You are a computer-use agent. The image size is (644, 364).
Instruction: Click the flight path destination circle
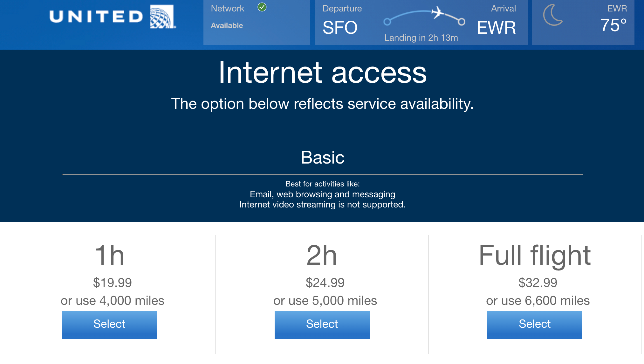pos(462,22)
